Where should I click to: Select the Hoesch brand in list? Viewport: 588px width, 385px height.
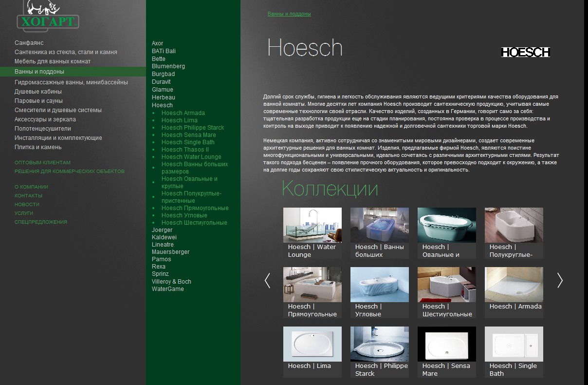(x=162, y=105)
